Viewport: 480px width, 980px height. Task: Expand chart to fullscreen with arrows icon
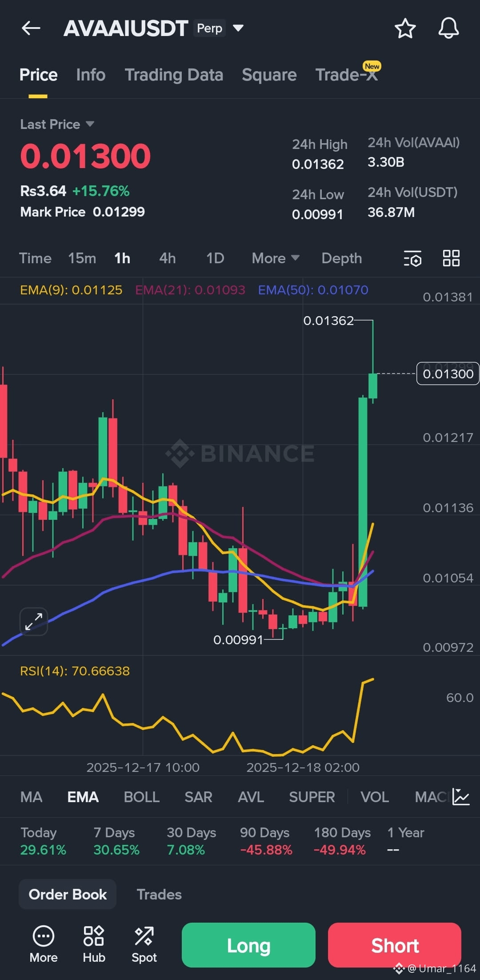[x=34, y=621]
